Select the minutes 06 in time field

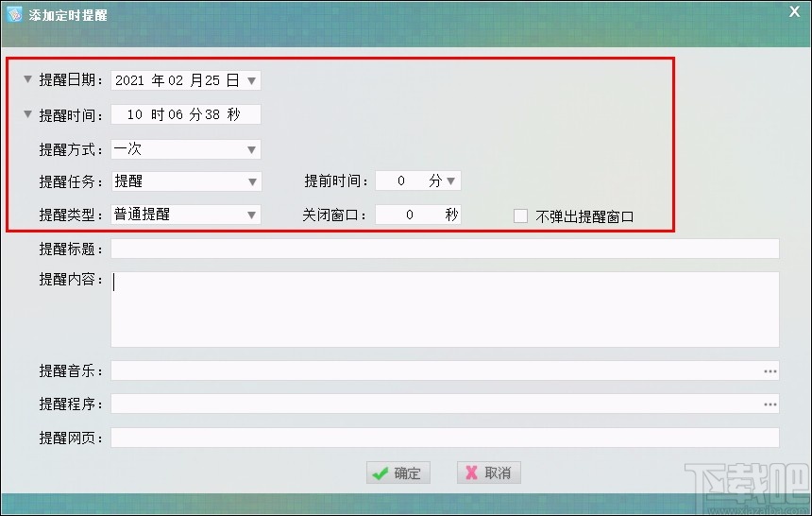[x=176, y=114]
